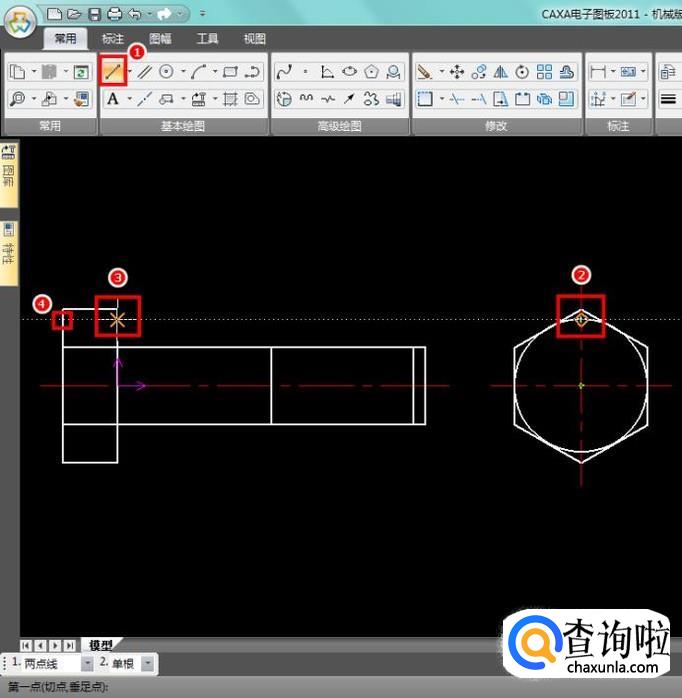Screen dimensions: 682x698
Task: Select the Point tool in advanced drawing
Action: pos(305,72)
